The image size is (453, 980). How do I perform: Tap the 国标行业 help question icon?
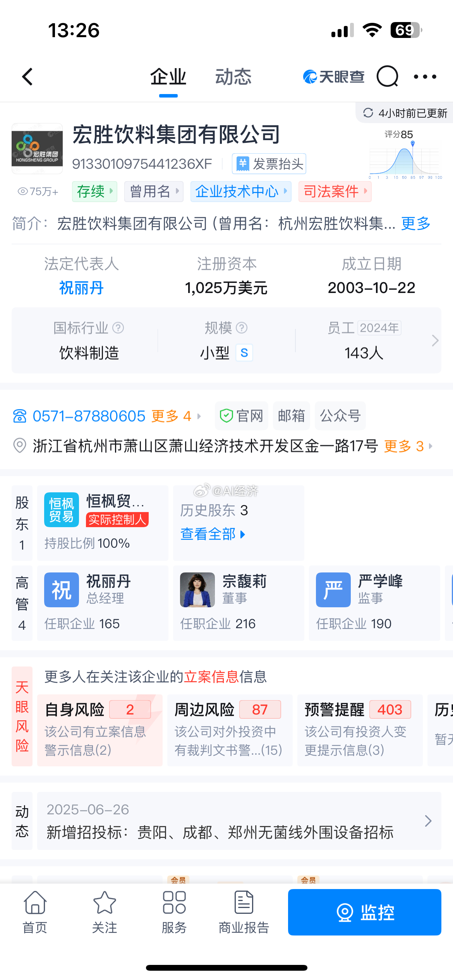(118, 328)
